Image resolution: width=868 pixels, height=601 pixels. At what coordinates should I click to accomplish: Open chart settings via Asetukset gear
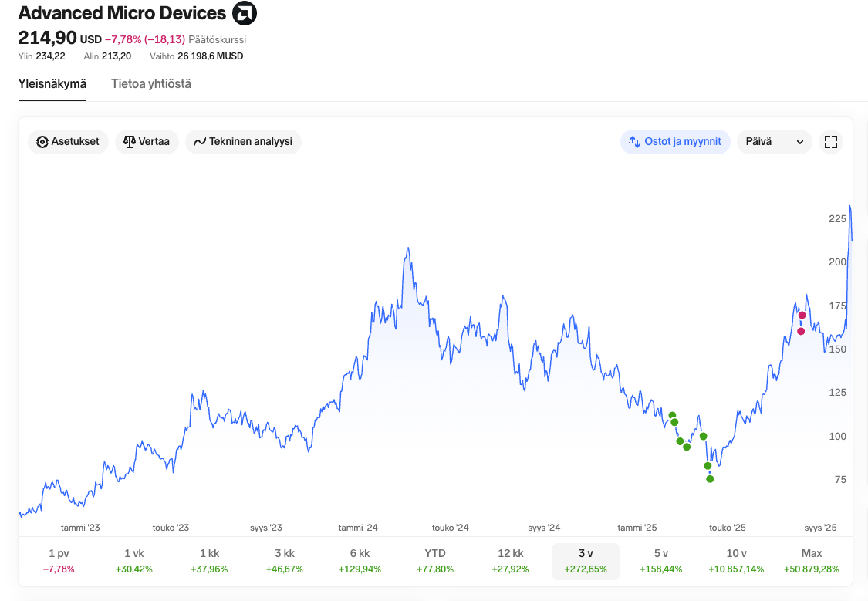[68, 142]
